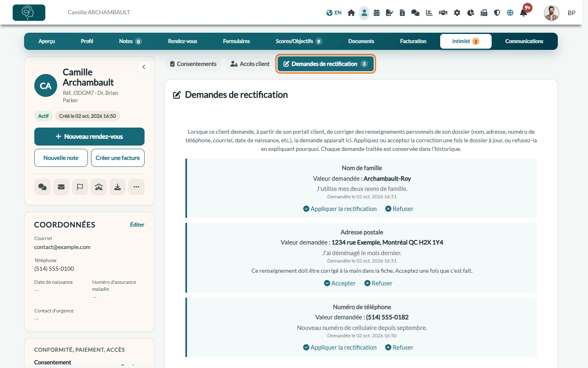
Task: Click Éditer next to Coordonnées
Action: (x=137, y=224)
